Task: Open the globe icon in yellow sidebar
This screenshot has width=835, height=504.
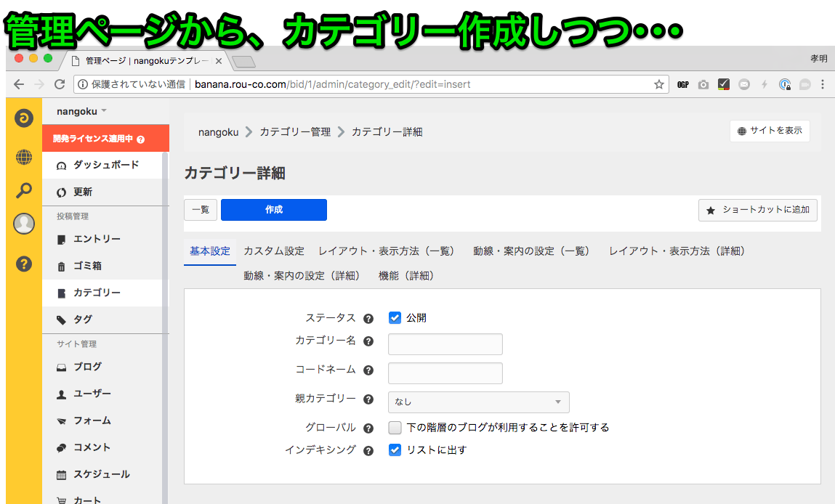Action: 24,157
